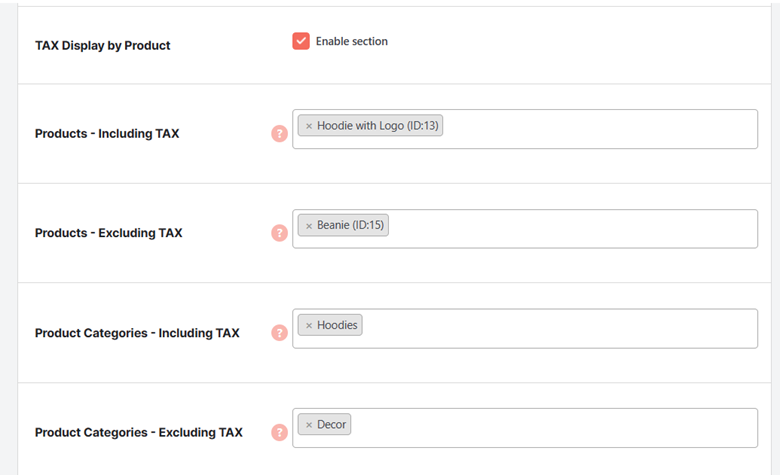Uncheck the Enable section checkbox
The width and height of the screenshot is (780, 475).
click(301, 41)
